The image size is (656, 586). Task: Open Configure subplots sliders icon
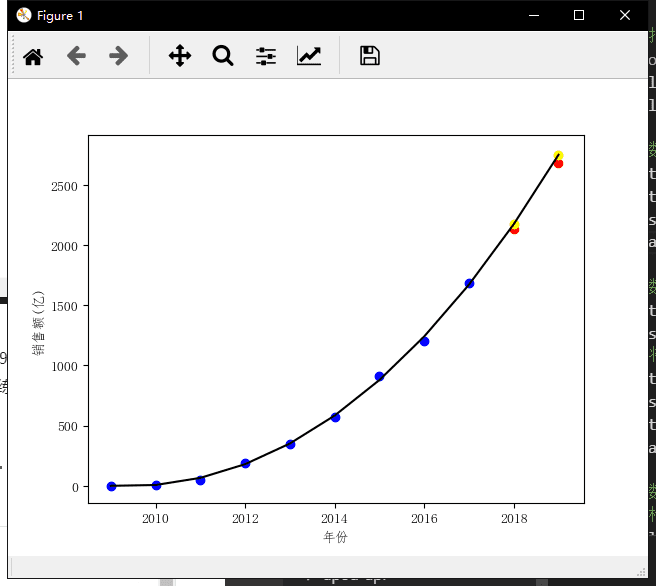pos(266,56)
